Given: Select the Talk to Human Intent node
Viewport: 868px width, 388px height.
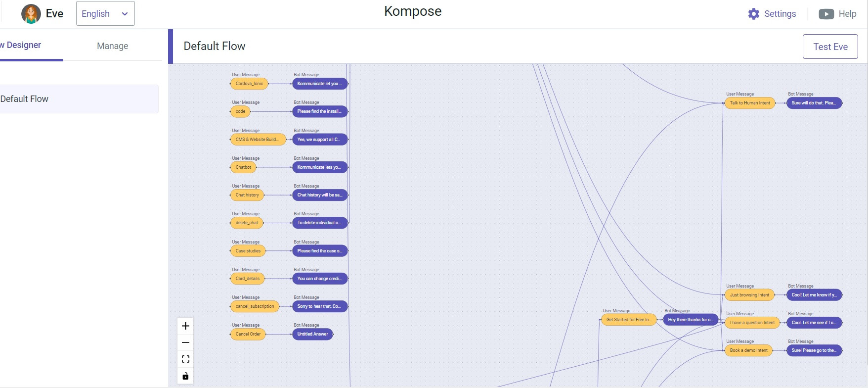Looking at the screenshot, I should [750, 103].
